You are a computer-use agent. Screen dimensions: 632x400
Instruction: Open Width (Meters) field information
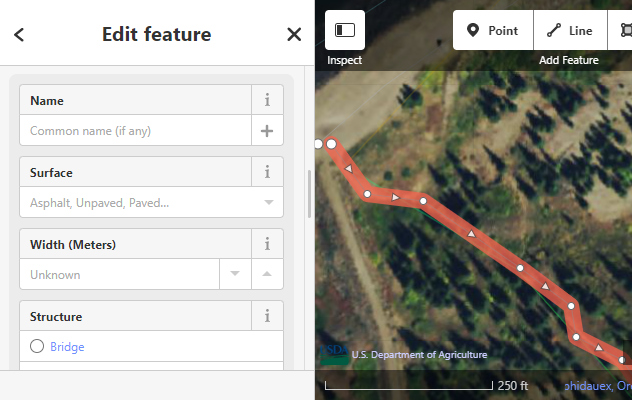point(267,244)
